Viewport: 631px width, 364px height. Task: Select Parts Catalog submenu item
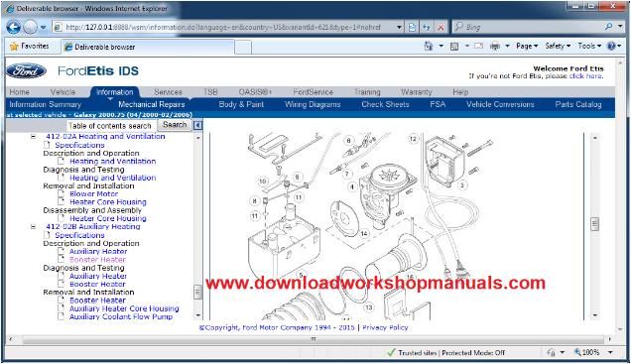pyautogui.click(x=577, y=104)
